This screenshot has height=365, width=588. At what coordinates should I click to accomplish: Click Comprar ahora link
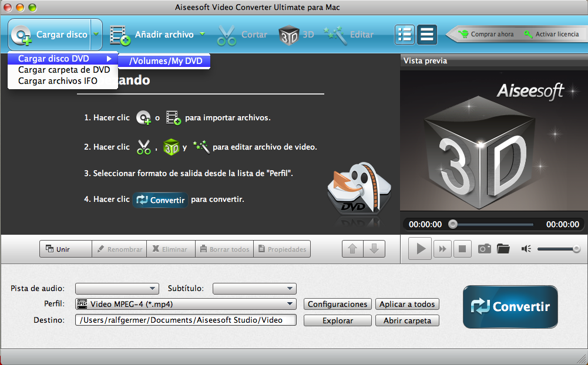[x=486, y=34]
